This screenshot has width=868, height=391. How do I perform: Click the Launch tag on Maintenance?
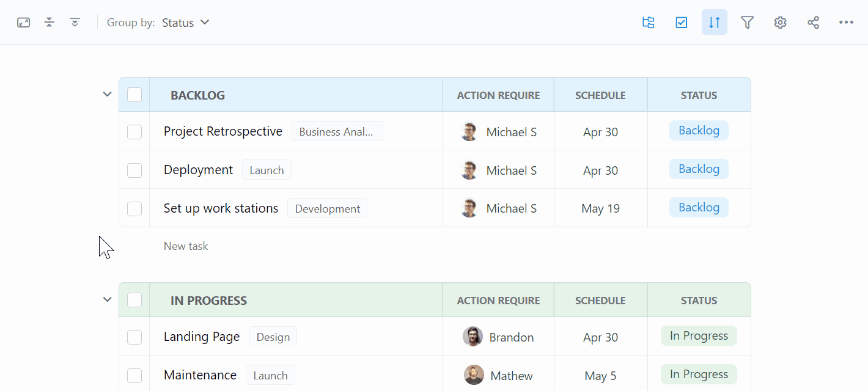pos(270,375)
